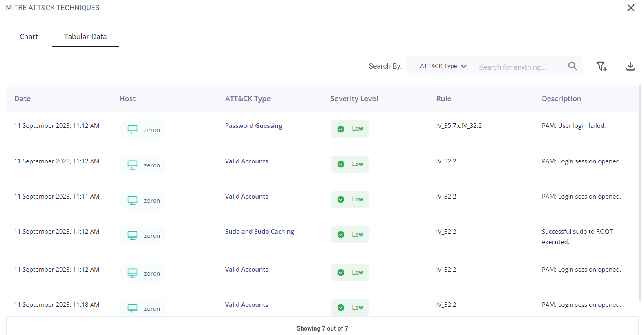
Task: Open the add filter funnel icon
Action: click(602, 66)
